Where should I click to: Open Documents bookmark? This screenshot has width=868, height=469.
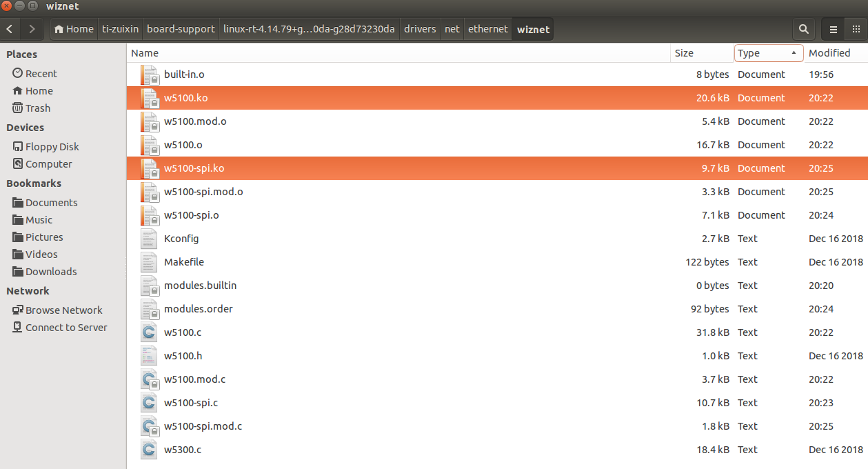45,203
